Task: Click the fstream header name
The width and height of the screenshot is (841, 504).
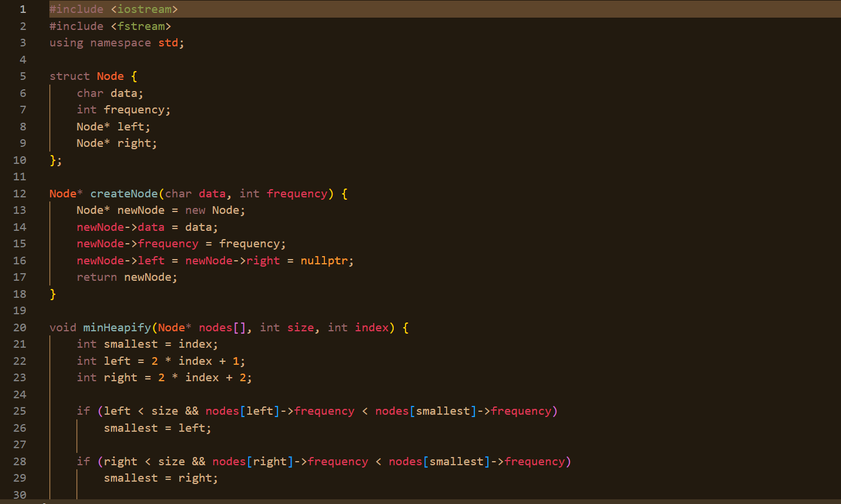Action: click(141, 26)
